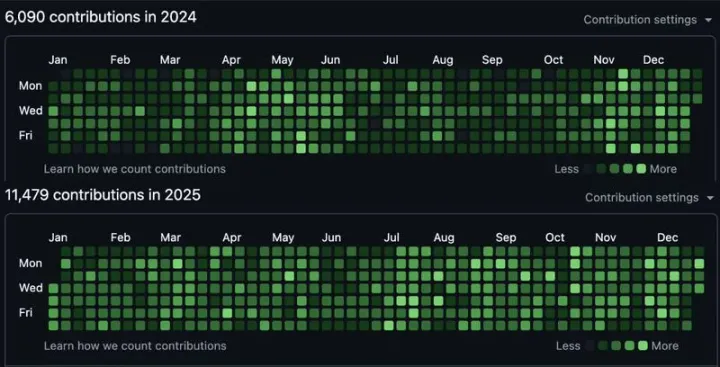Click the empty dark legend swatch beside Less in 2025
Screen dimensions: 720x367
click(x=590, y=345)
